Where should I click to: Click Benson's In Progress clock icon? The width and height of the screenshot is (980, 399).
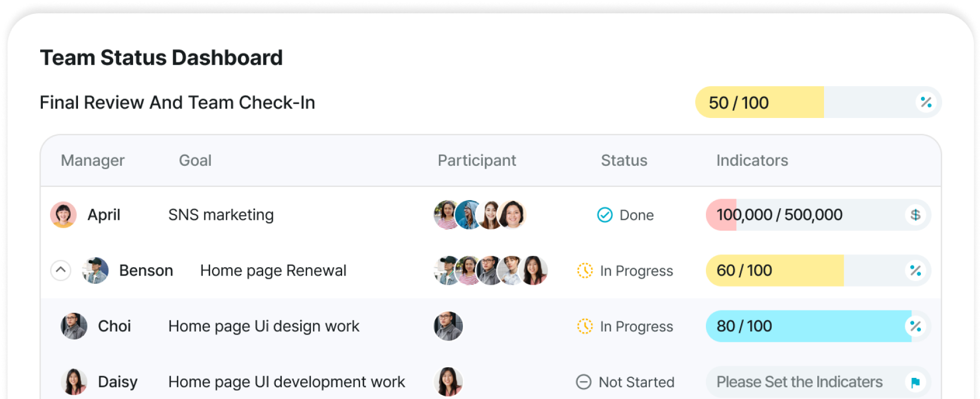tap(585, 270)
